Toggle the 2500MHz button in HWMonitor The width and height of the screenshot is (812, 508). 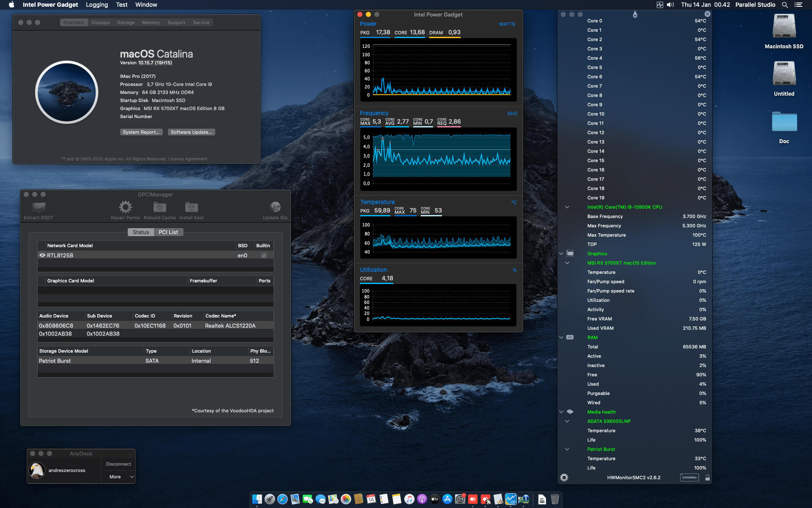pyautogui.click(x=689, y=478)
